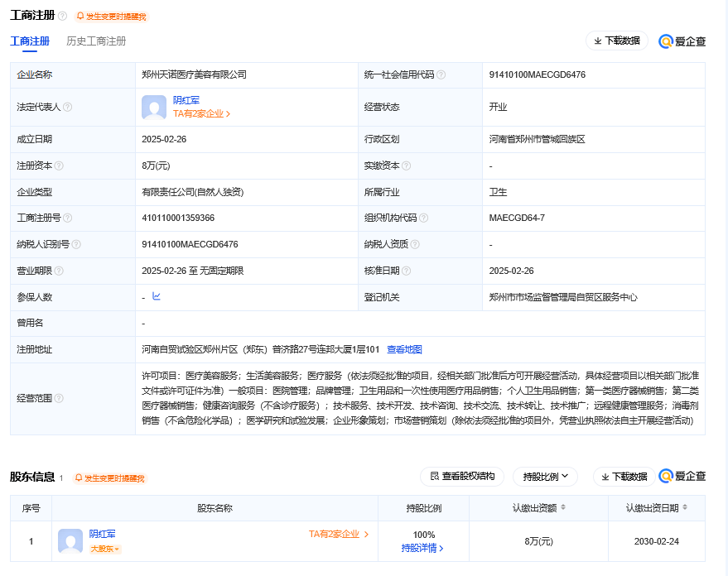The image size is (728, 576).
Task: Open 持股详情 link
Action: coord(422,548)
